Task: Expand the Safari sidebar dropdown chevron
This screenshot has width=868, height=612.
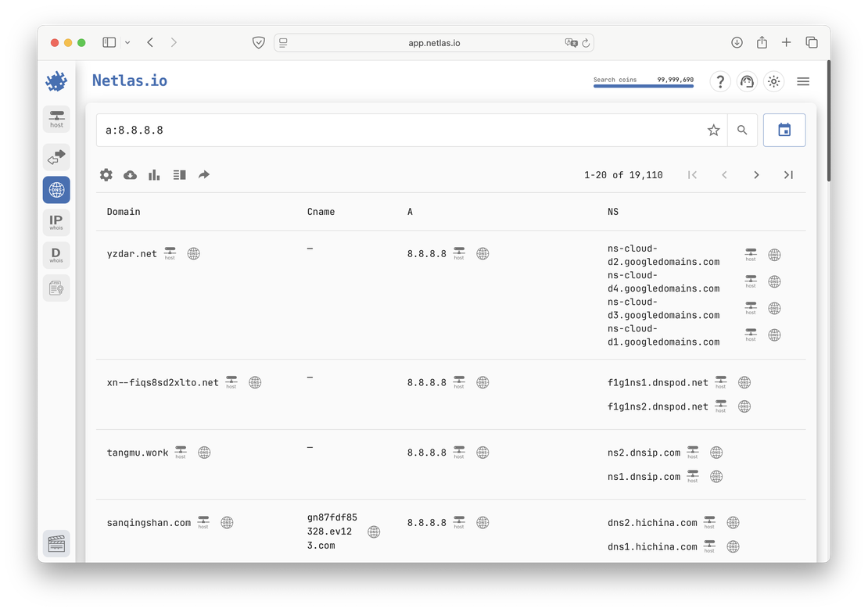Action: pyautogui.click(x=127, y=42)
